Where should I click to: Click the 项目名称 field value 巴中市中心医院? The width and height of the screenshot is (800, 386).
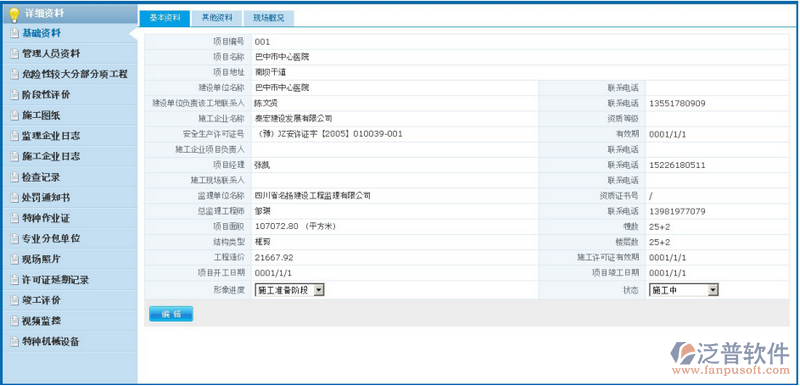pos(282,57)
